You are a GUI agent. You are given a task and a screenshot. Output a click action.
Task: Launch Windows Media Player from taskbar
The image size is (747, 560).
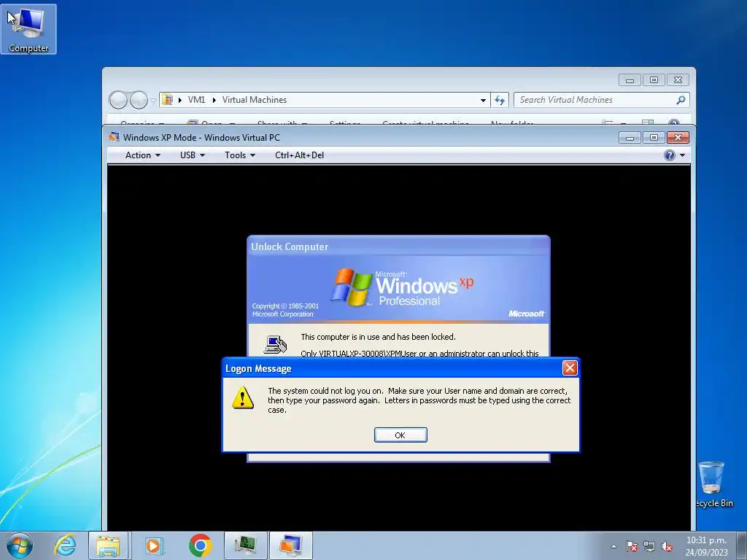[x=154, y=545]
